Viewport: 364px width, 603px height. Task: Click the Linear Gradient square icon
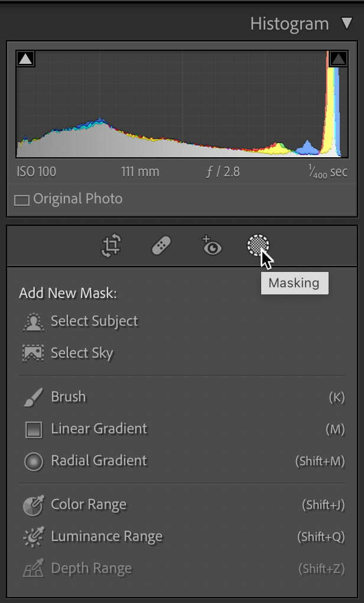[34, 429]
